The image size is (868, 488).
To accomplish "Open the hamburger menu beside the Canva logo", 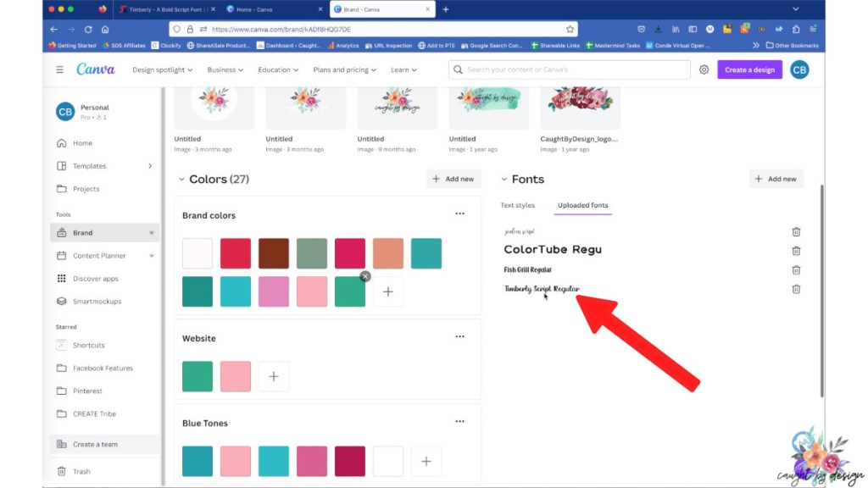I will [59, 69].
